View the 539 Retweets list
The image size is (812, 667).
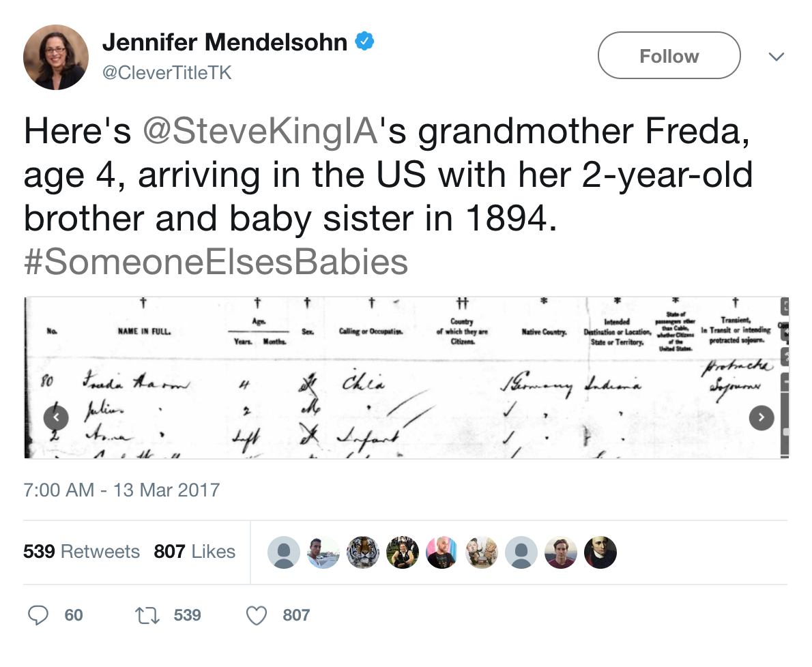(x=81, y=552)
